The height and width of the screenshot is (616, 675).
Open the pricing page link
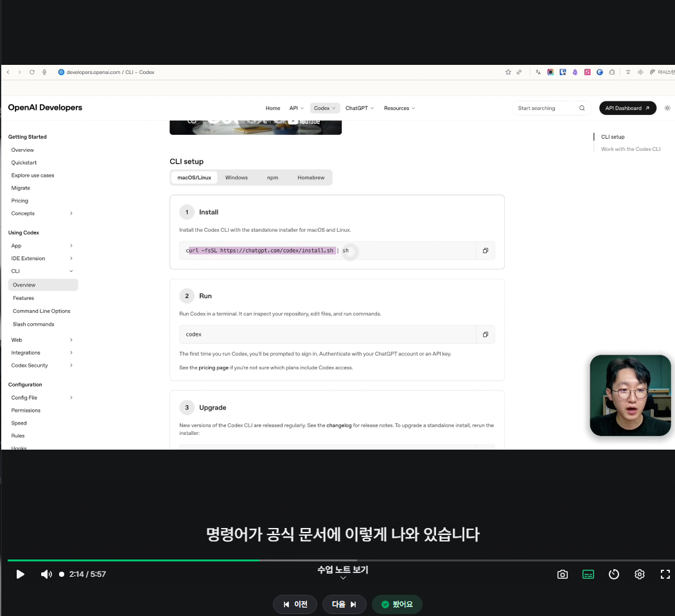tap(213, 367)
